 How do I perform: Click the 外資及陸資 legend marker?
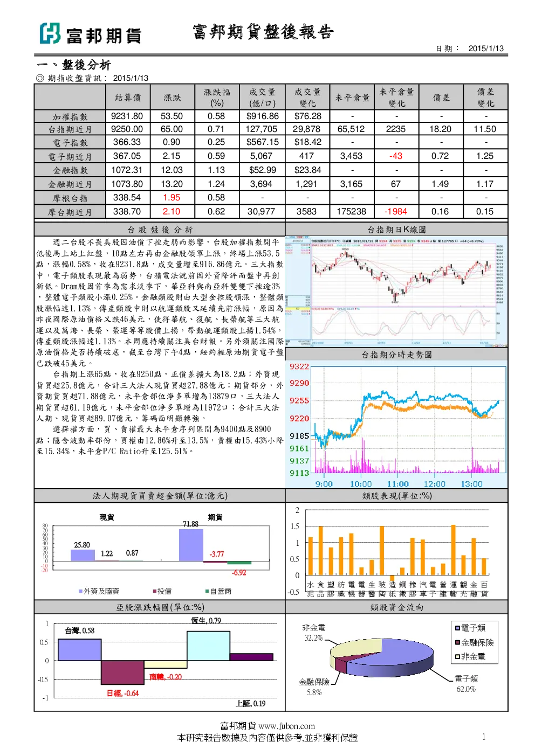pos(80,591)
